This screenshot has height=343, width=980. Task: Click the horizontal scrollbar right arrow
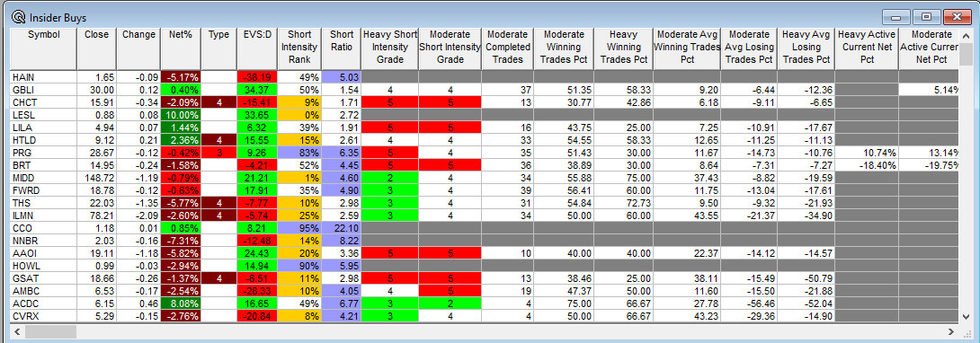point(951,331)
